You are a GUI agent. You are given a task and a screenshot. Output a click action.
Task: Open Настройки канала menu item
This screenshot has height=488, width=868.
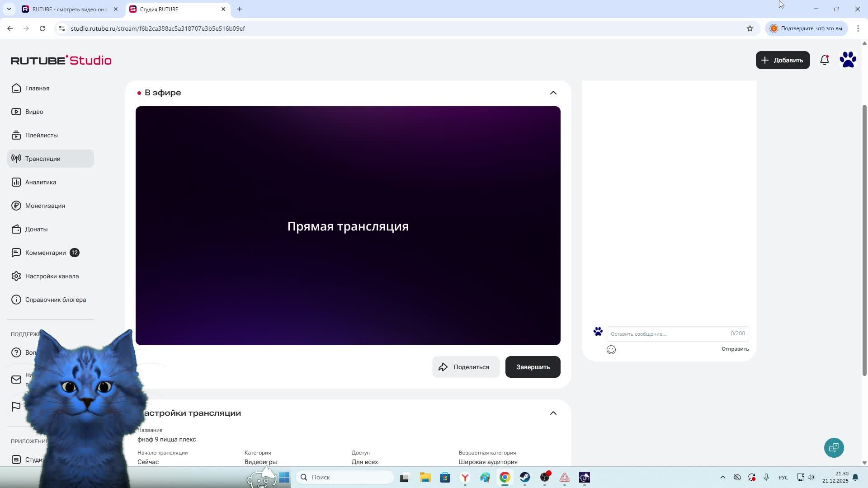(52, 276)
